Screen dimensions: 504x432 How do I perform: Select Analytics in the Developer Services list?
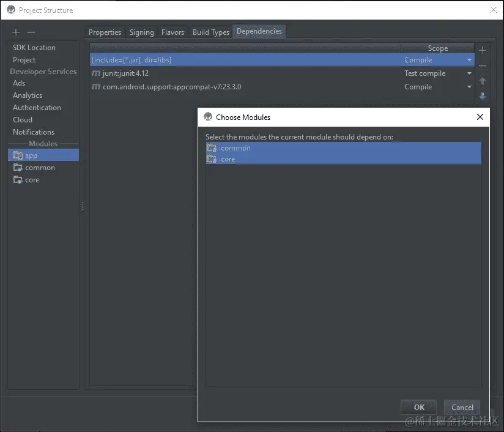click(27, 95)
